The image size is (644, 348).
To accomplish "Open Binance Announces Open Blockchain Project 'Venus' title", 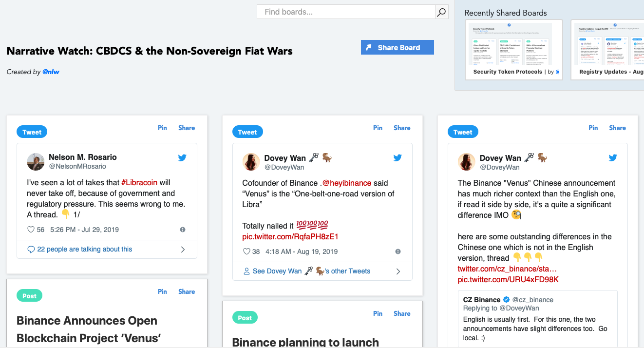I will [89, 329].
